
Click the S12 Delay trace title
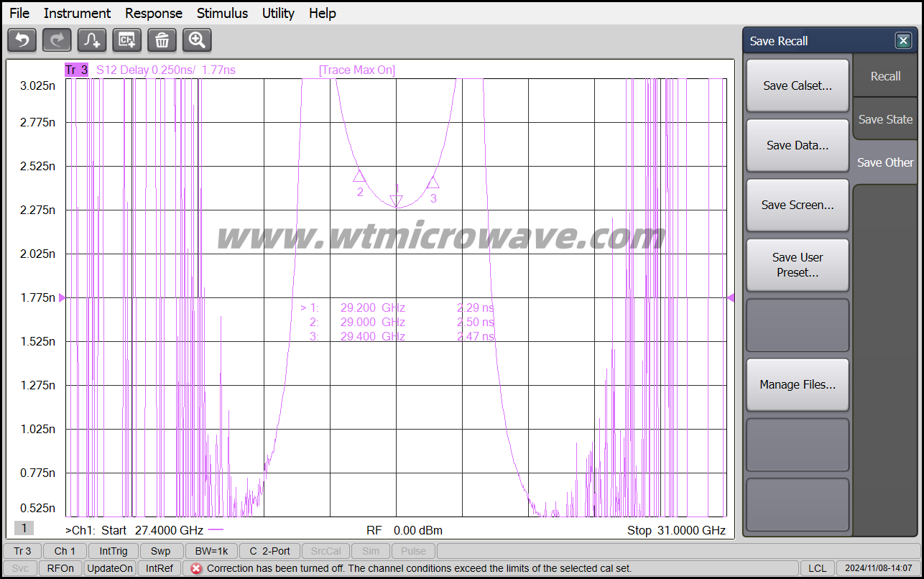pos(166,70)
